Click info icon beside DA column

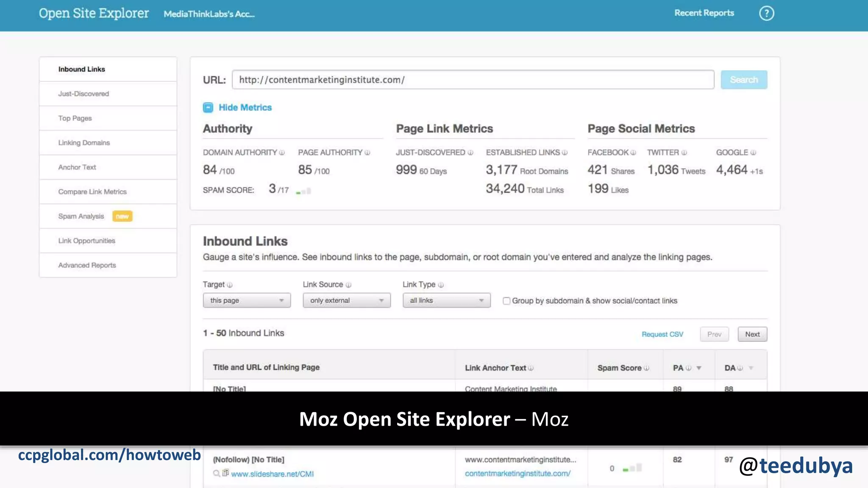[x=740, y=368]
